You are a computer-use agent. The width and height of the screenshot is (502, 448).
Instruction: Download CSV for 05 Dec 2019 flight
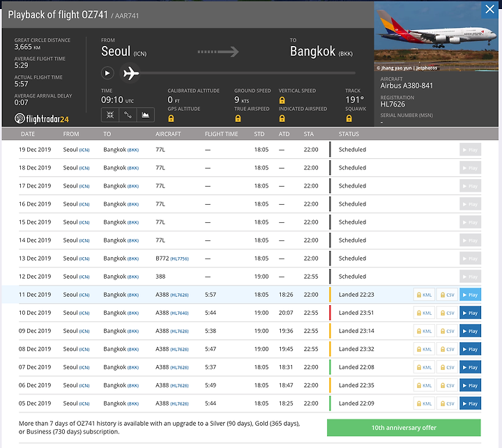tap(447, 403)
